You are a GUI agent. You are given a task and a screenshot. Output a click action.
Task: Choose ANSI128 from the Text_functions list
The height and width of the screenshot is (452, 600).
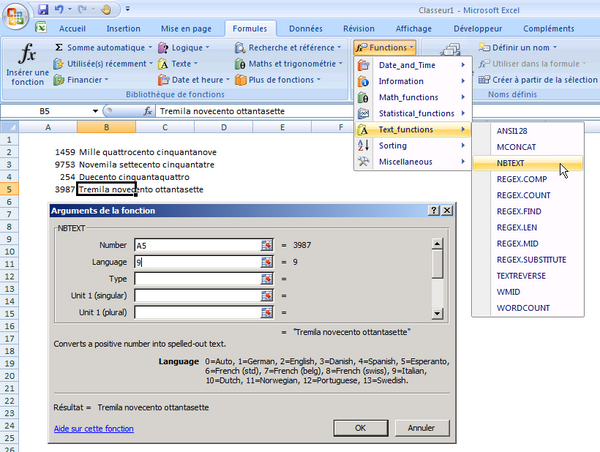click(x=528, y=131)
